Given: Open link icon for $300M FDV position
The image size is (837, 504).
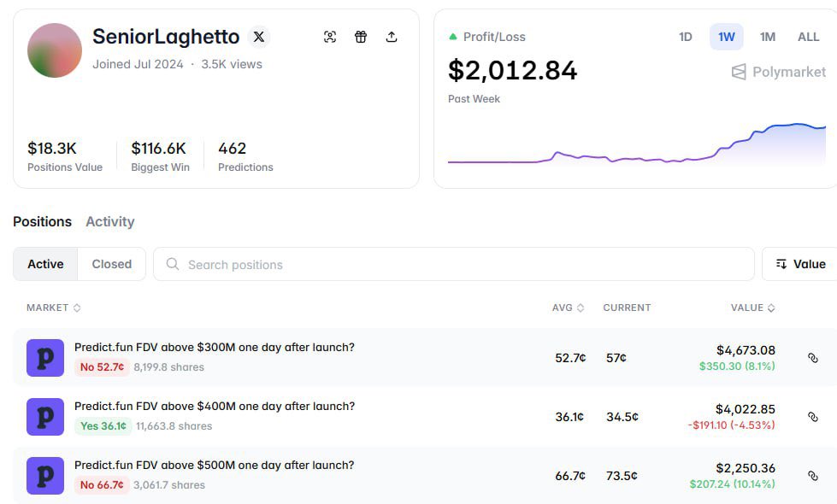Looking at the screenshot, I should coord(813,358).
